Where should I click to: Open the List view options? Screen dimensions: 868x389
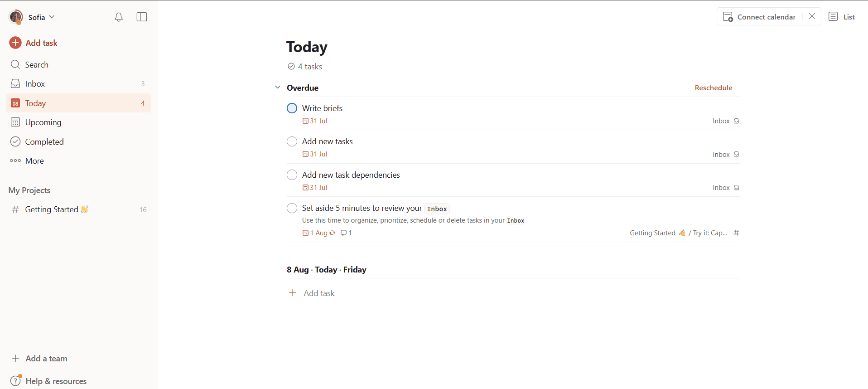click(842, 17)
